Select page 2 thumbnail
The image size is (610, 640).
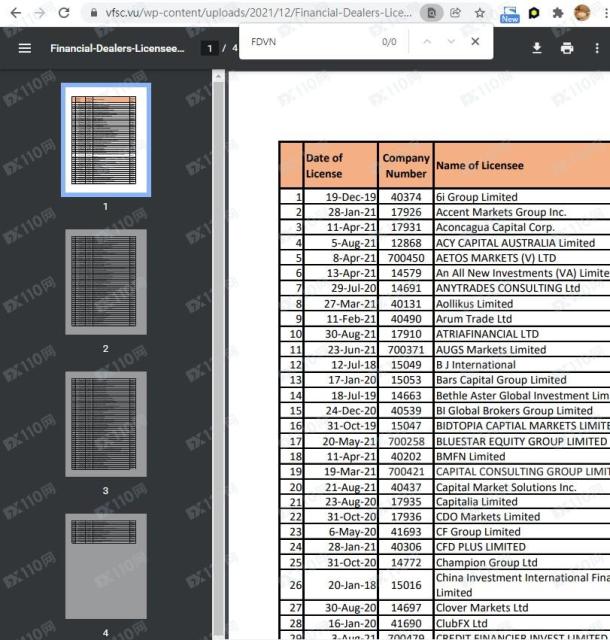(106, 282)
